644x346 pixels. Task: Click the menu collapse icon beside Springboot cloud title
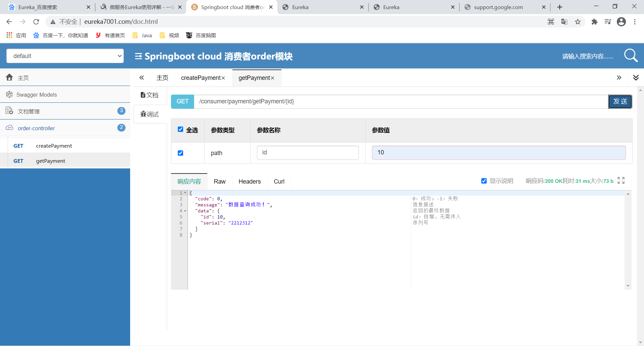pos(138,56)
